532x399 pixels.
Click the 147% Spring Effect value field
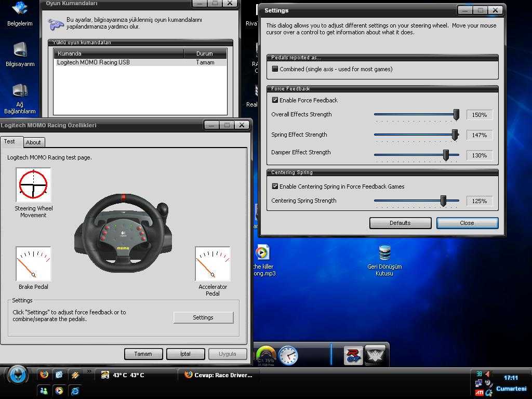(x=480, y=135)
